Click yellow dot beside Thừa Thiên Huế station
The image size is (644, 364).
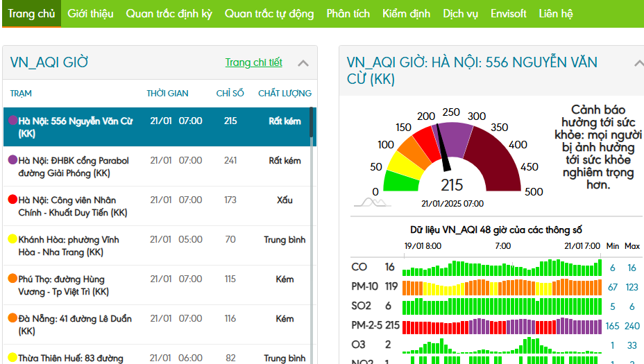point(12,358)
